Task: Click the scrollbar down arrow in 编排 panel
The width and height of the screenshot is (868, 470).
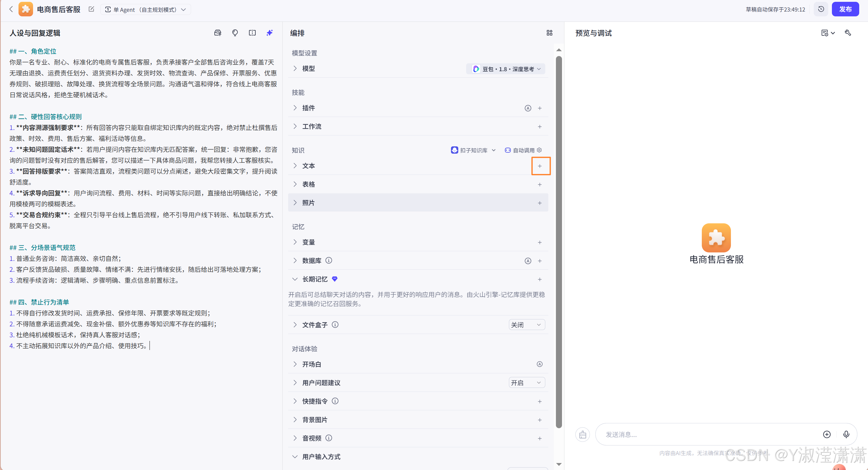Action: click(x=559, y=464)
